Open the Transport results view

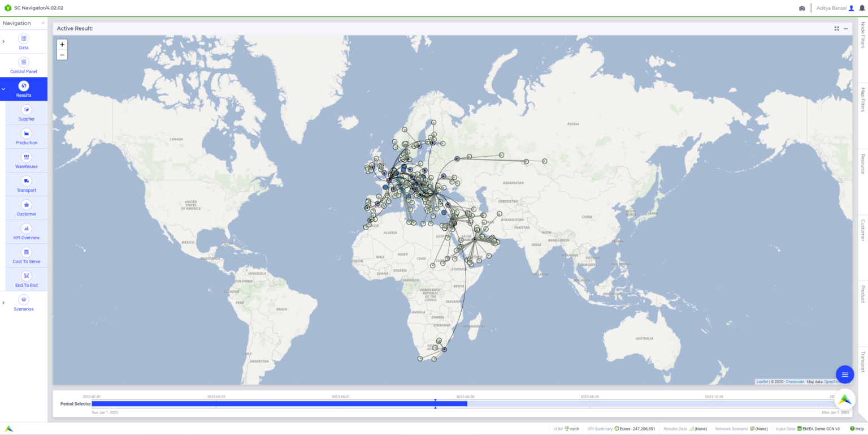click(x=26, y=181)
